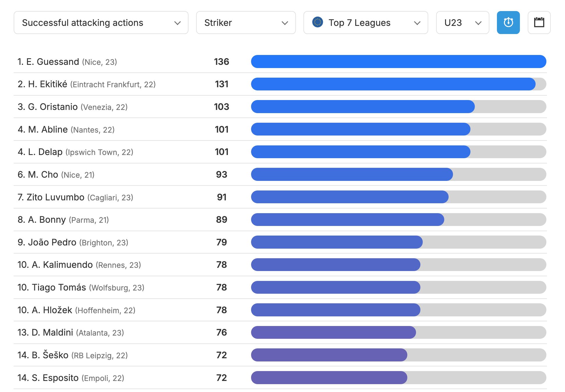This screenshot has width=565, height=392.
Task: Click the EU flag league icon
Action: (317, 22)
